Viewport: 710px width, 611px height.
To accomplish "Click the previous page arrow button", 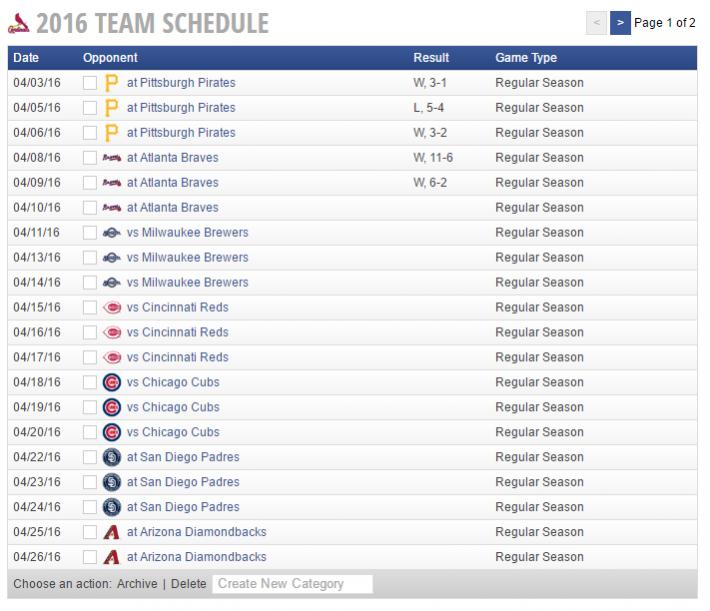I will pos(596,23).
